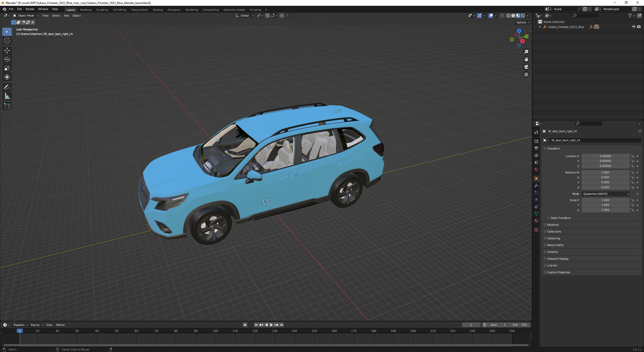Open the Output properties tab
This screenshot has height=352, width=644.
pos(536,148)
